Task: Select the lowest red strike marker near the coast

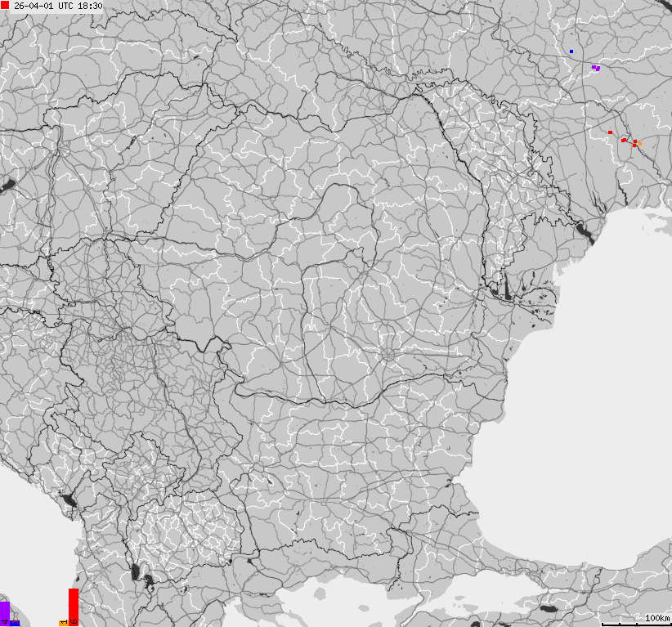Action: pyautogui.click(x=634, y=145)
